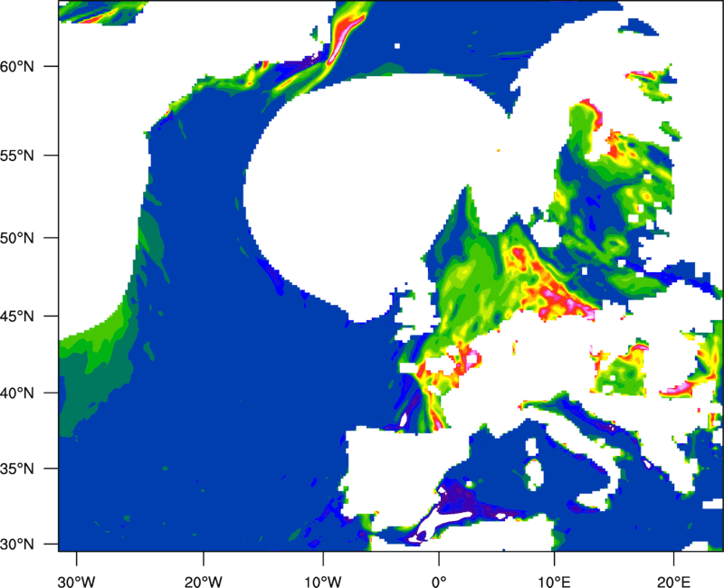Click the 40°N latitude label

click(x=17, y=394)
